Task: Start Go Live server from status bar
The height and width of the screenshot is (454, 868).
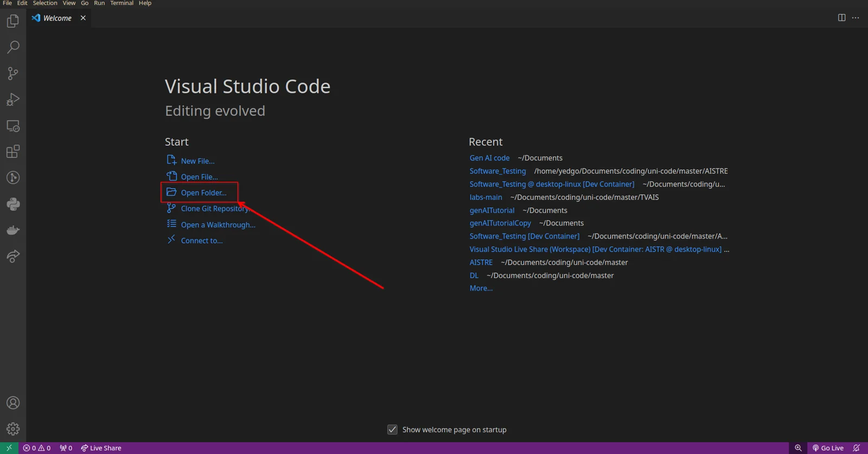Action: tap(828, 448)
